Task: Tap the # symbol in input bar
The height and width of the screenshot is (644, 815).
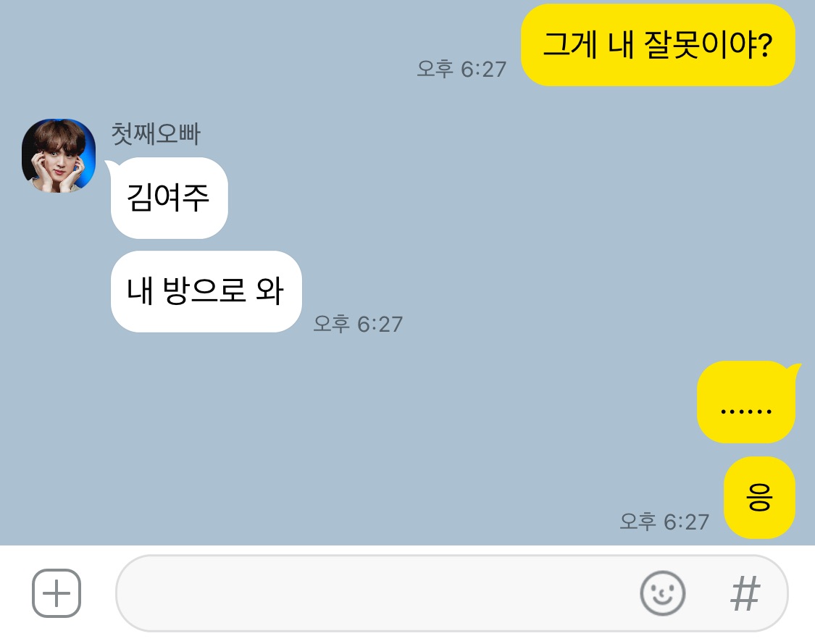Action: tap(745, 593)
